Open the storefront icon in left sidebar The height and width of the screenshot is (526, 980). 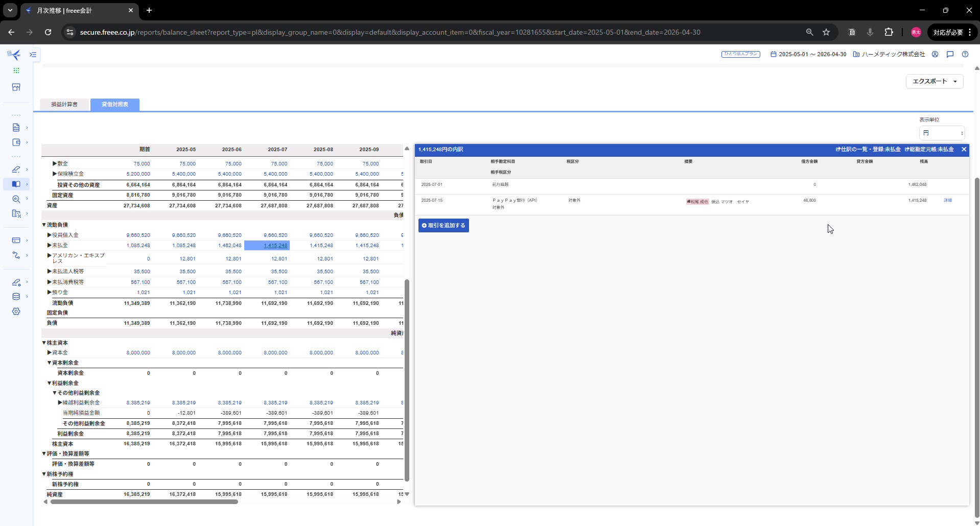click(x=16, y=87)
